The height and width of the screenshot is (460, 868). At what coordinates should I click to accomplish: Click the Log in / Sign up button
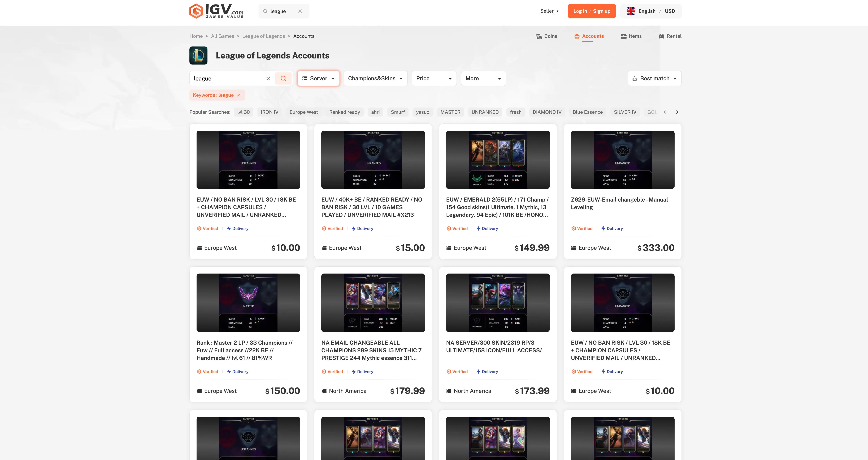pyautogui.click(x=591, y=11)
